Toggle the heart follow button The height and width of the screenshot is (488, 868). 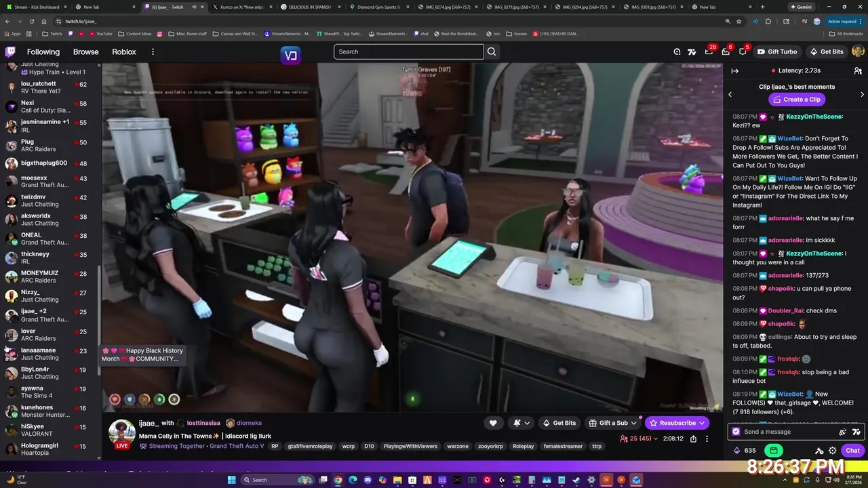[x=493, y=423]
